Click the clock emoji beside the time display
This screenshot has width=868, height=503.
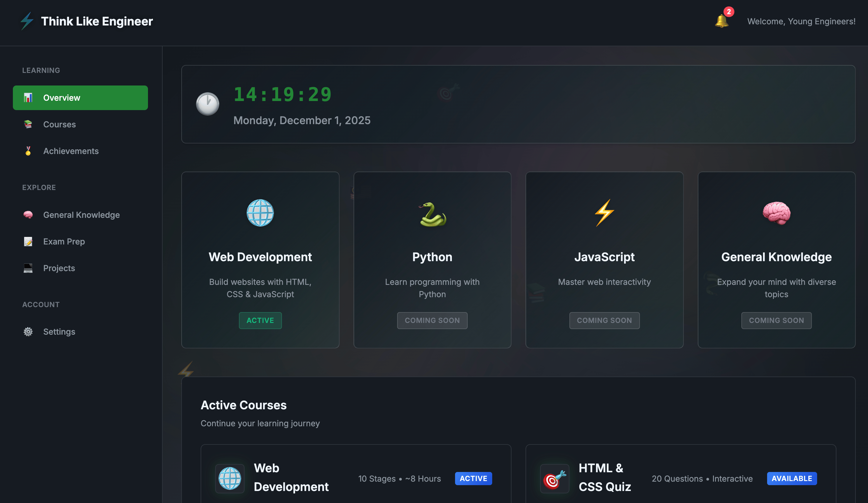(x=208, y=103)
